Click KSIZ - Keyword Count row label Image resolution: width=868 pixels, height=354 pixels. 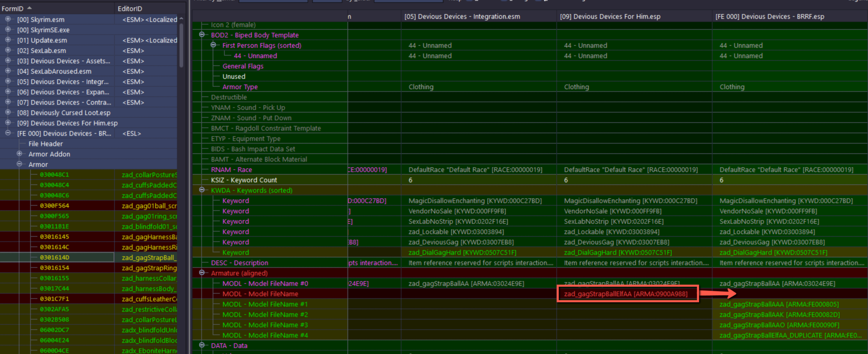coord(244,180)
